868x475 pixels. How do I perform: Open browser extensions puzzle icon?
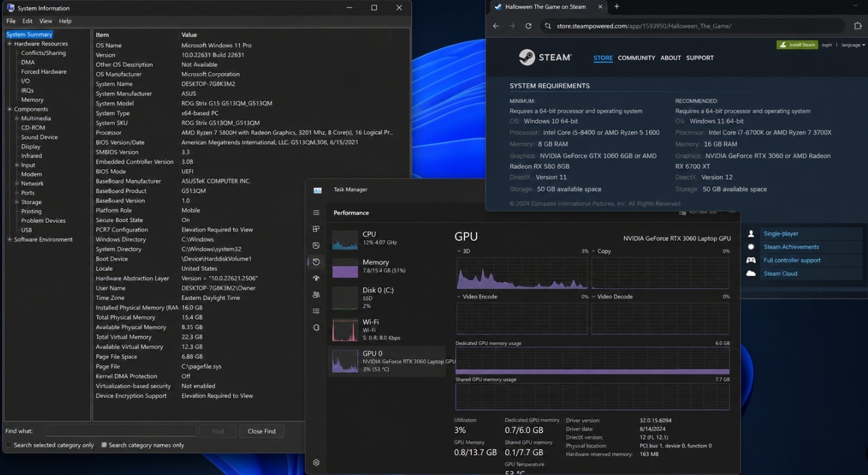pyautogui.click(x=858, y=26)
